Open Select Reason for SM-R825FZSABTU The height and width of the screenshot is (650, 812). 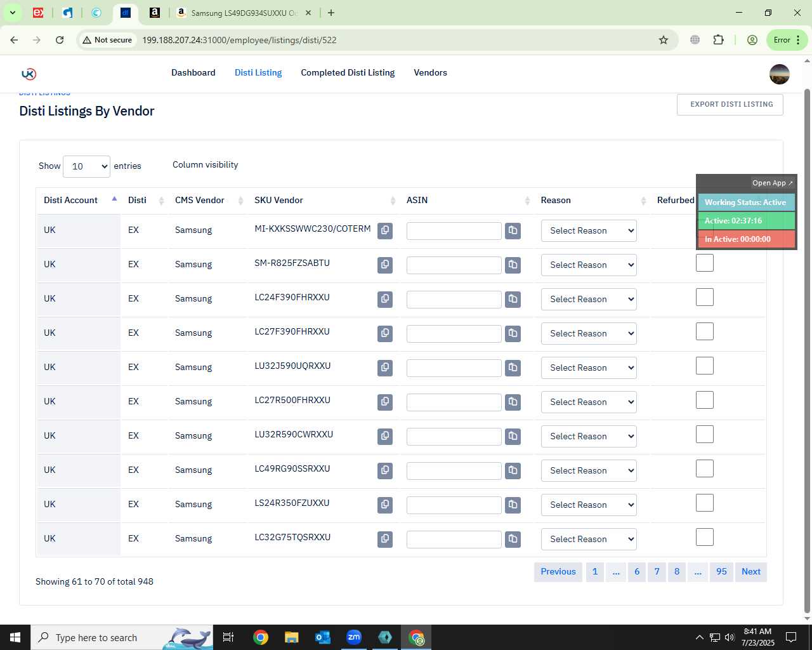[x=589, y=265]
